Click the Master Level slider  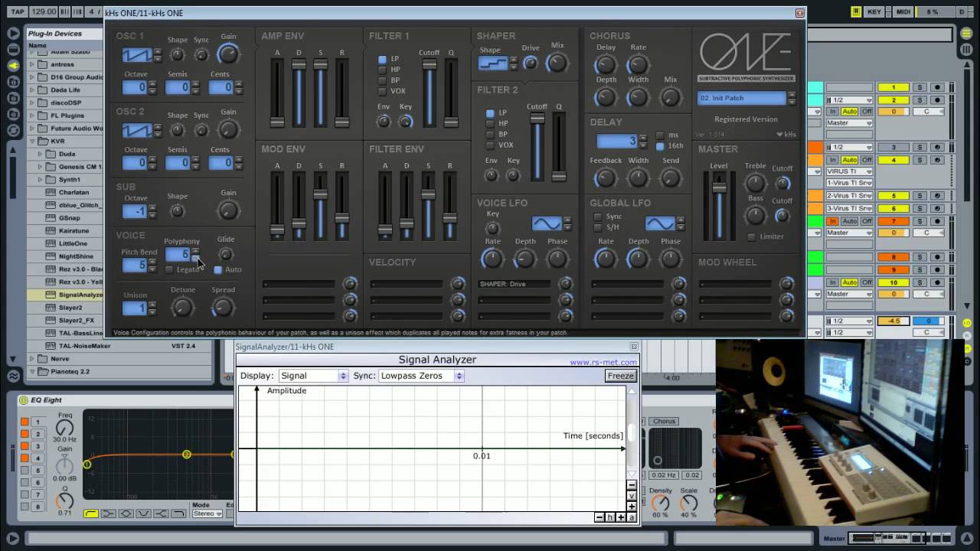(x=719, y=207)
